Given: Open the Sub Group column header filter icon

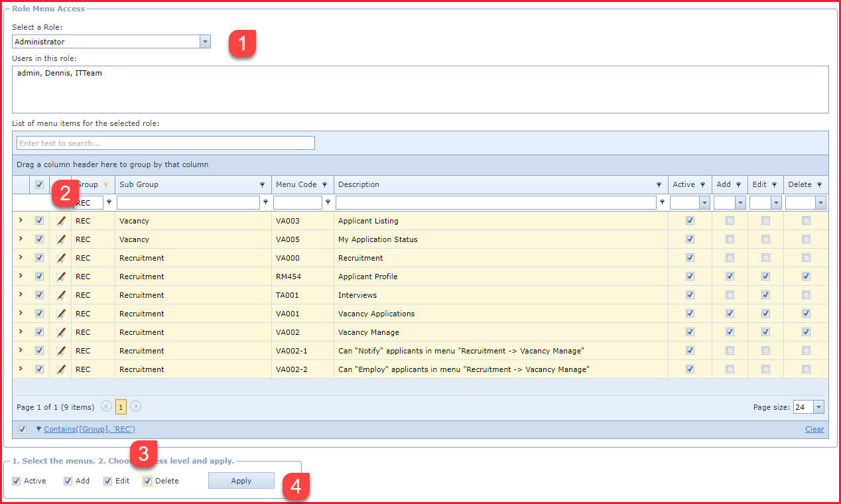Looking at the screenshot, I should (x=262, y=185).
